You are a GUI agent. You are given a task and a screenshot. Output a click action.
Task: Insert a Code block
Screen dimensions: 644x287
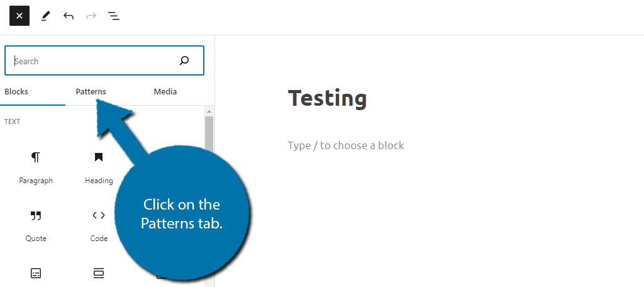coord(99,226)
